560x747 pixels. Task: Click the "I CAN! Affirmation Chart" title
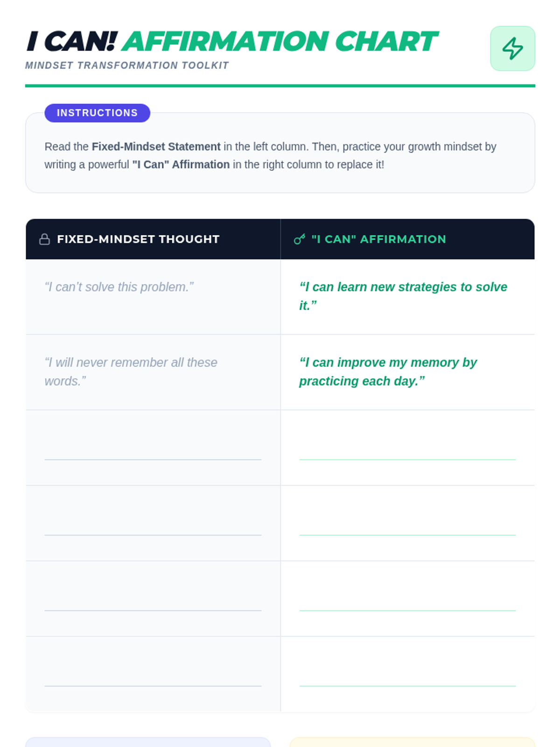pos(231,42)
